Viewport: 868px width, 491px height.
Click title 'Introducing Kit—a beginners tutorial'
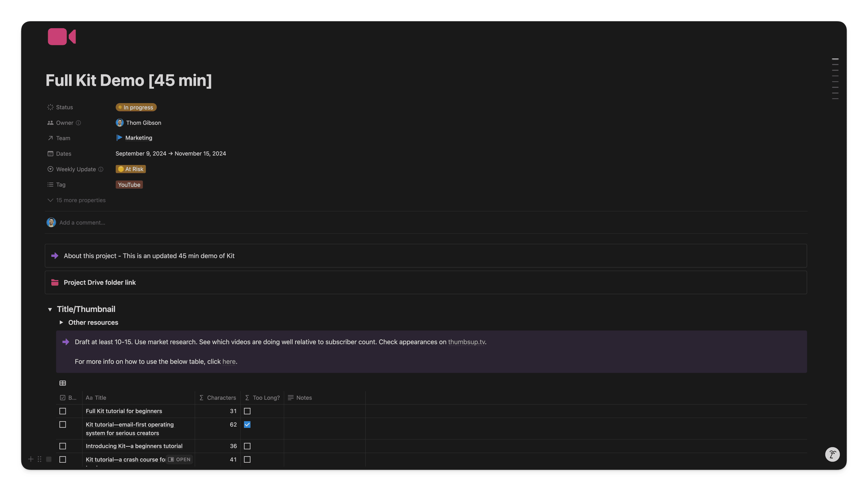coord(134,446)
